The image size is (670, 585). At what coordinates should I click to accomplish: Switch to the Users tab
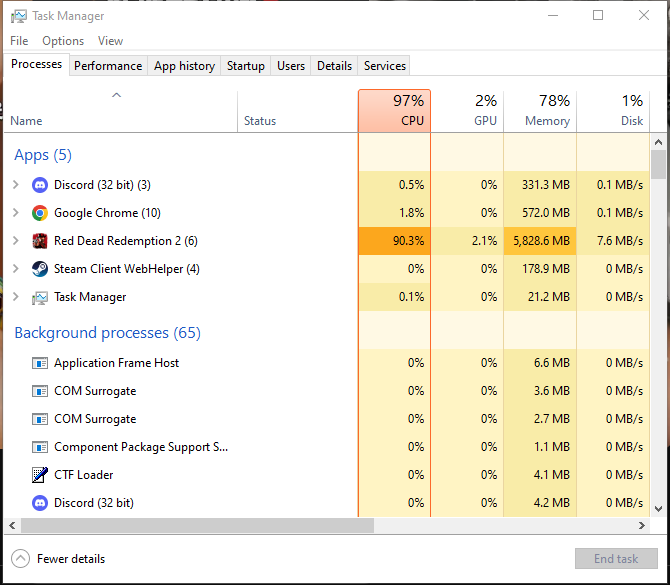(x=291, y=66)
